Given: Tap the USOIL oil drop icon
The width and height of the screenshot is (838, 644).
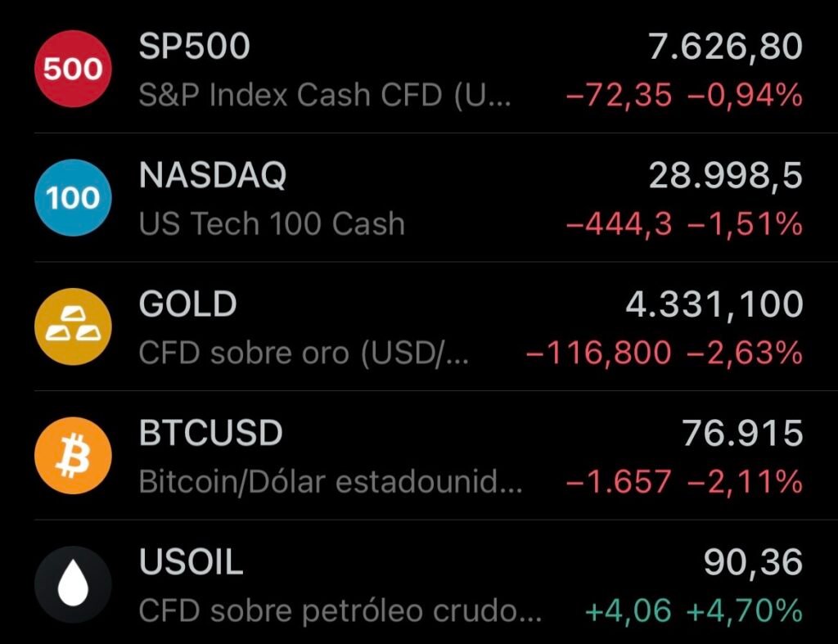Looking at the screenshot, I should click(x=73, y=584).
